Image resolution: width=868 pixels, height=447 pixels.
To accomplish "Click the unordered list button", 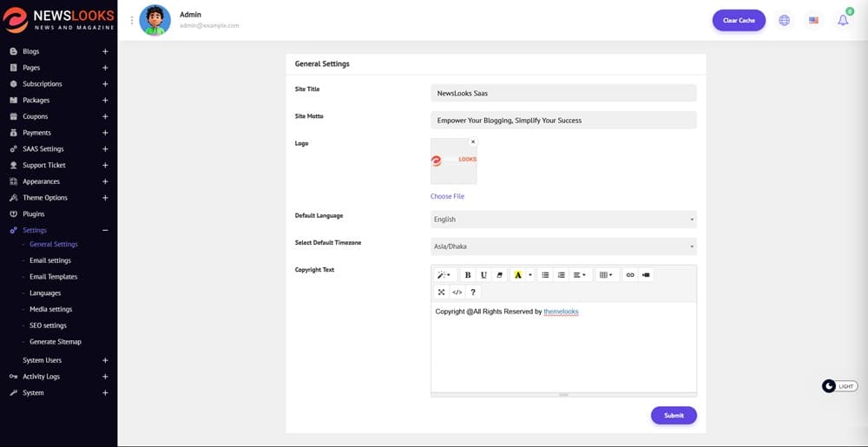I will [x=545, y=275].
